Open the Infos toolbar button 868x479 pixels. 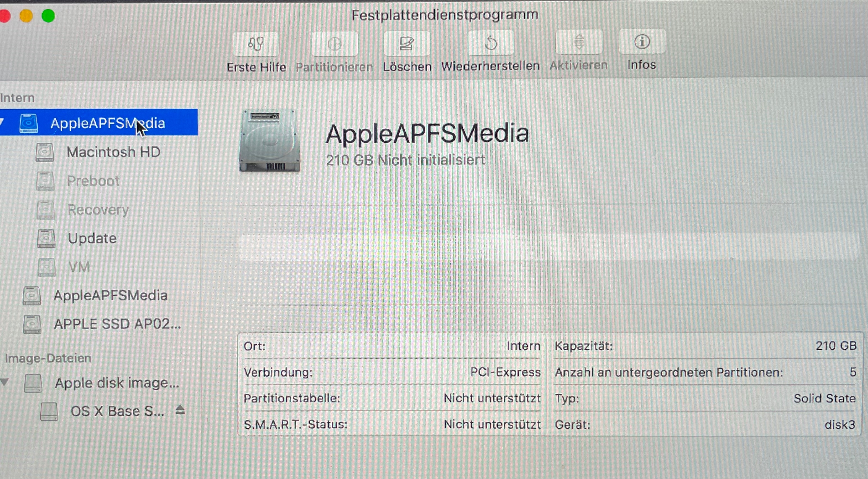pyautogui.click(x=642, y=42)
